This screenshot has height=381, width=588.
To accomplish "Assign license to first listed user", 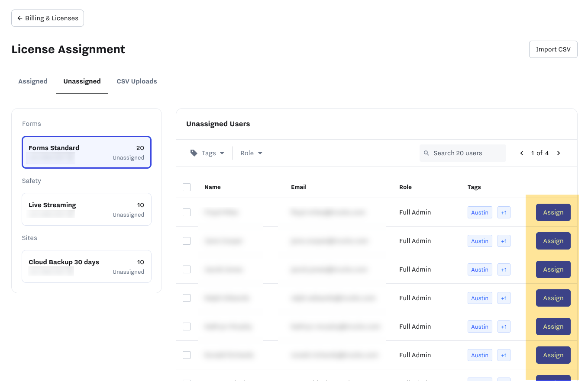I will (553, 212).
